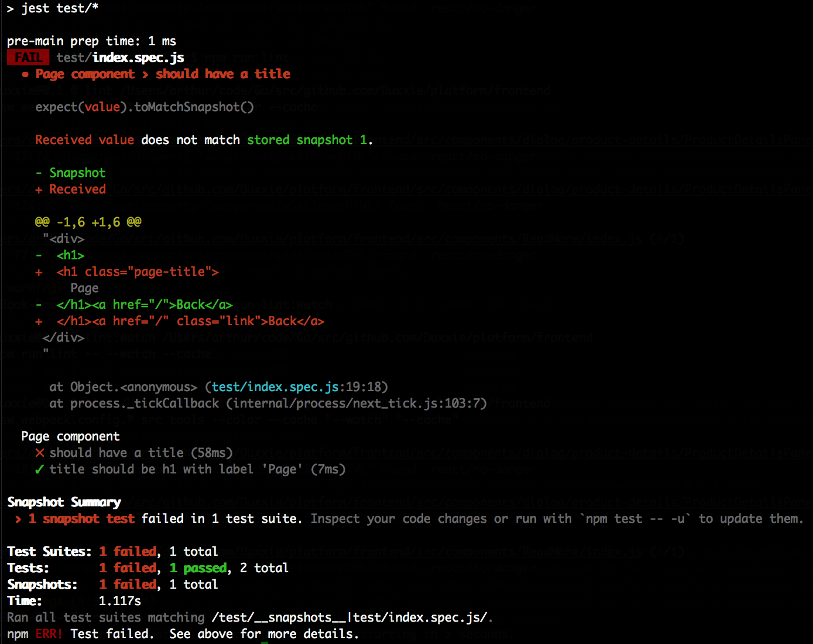Screen dimensions: 813x644
Task: Click the 'Snapshot Summary' heading
Action: click(64, 502)
